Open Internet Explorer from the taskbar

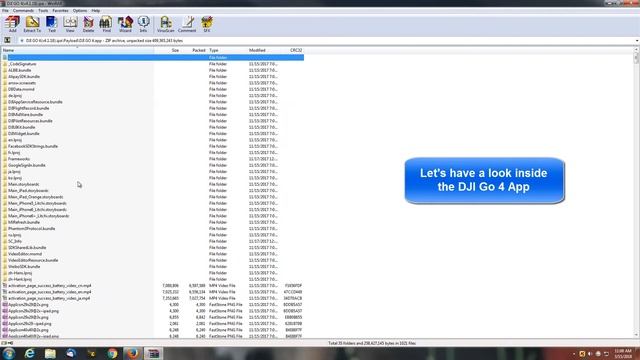point(29,353)
